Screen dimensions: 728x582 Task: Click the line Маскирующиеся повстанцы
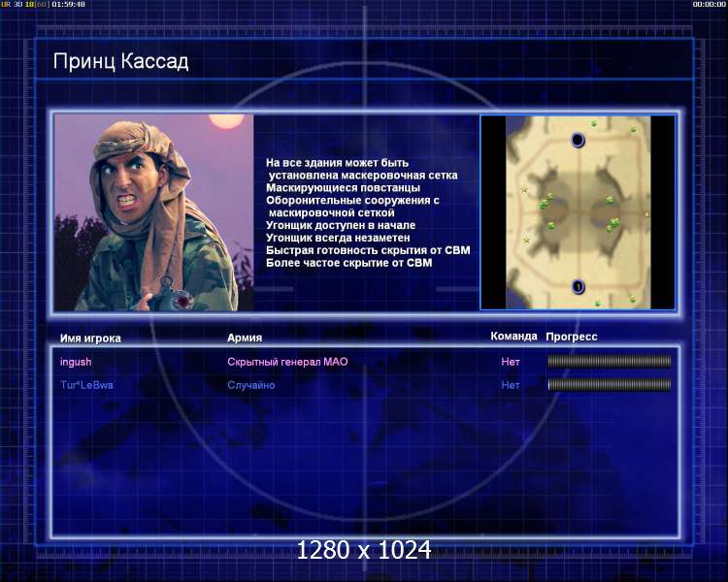343,188
